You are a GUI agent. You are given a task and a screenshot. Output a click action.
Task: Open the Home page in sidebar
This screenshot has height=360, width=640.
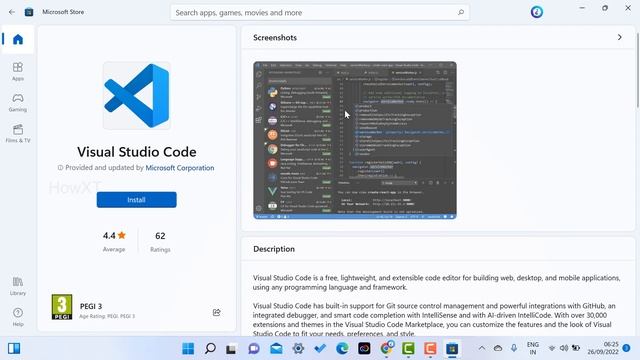tap(18, 39)
